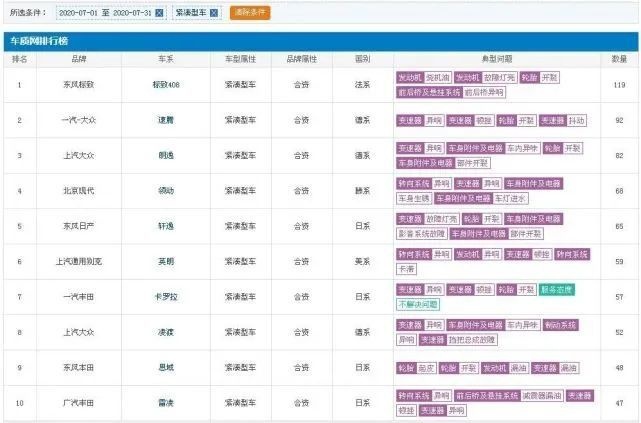Image resolution: width=641 pixels, height=423 pixels.
Task: Open the 标致408 car series link
Action: point(166,85)
